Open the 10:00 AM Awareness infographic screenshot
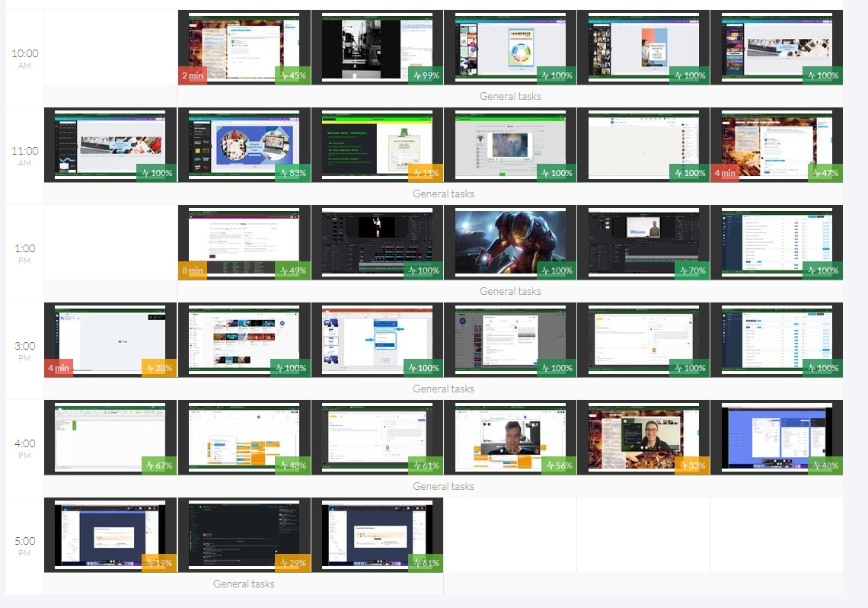The height and width of the screenshot is (608, 868). (510, 47)
